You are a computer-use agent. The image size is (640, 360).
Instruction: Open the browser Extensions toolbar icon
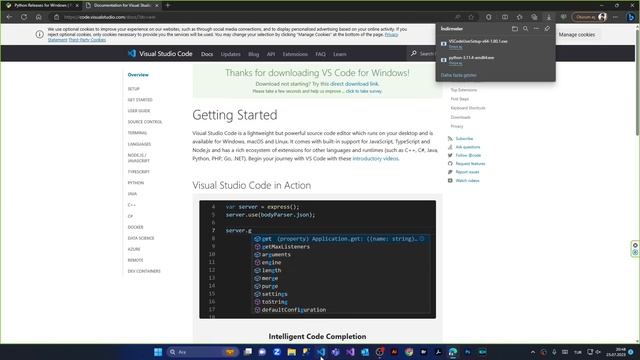[489, 17]
